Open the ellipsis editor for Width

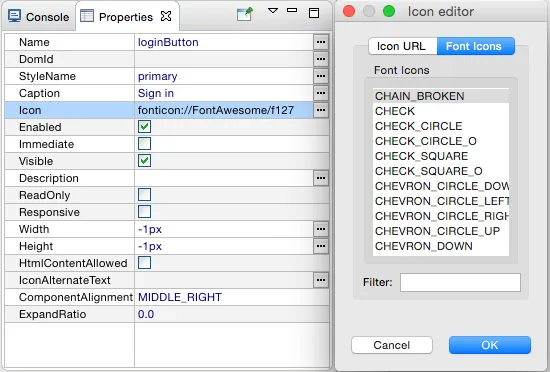tap(321, 229)
